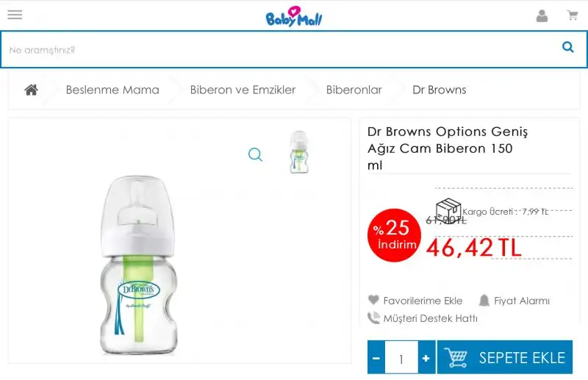The width and height of the screenshot is (588, 380).
Task: Open Biberon ve Emzikler breadcrumb
Action: (243, 90)
